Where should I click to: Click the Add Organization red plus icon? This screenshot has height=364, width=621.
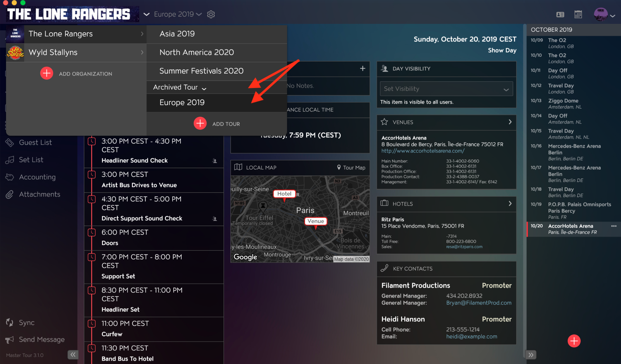click(x=47, y=73)
